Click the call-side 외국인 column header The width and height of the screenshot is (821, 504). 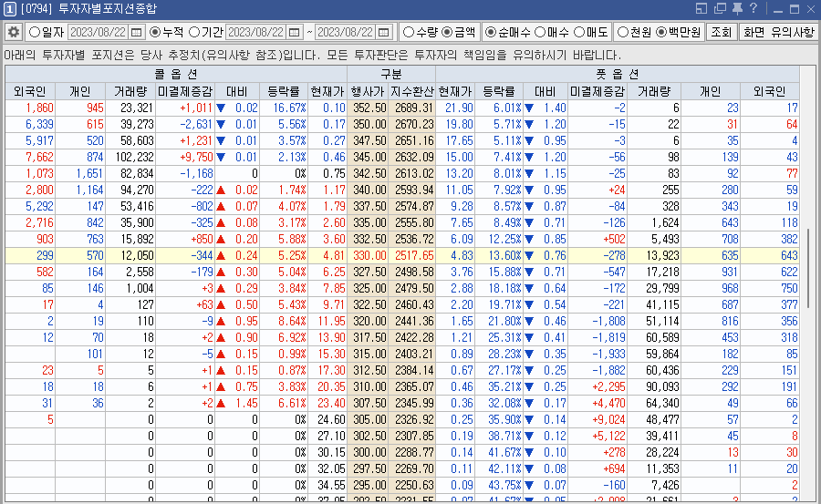click(30, 91)
